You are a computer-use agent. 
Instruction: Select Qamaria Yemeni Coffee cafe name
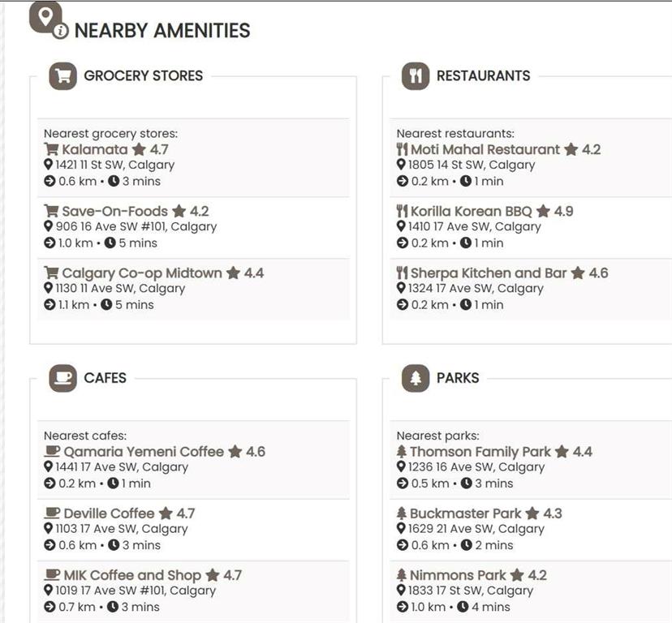[x=143, y=452]
